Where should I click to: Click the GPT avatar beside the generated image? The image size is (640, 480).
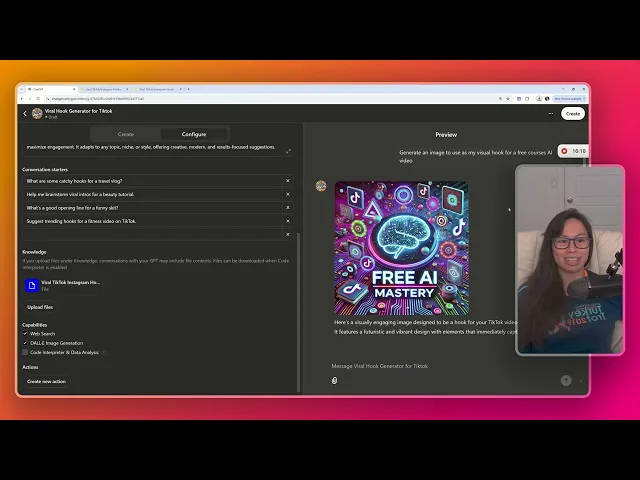321,186
